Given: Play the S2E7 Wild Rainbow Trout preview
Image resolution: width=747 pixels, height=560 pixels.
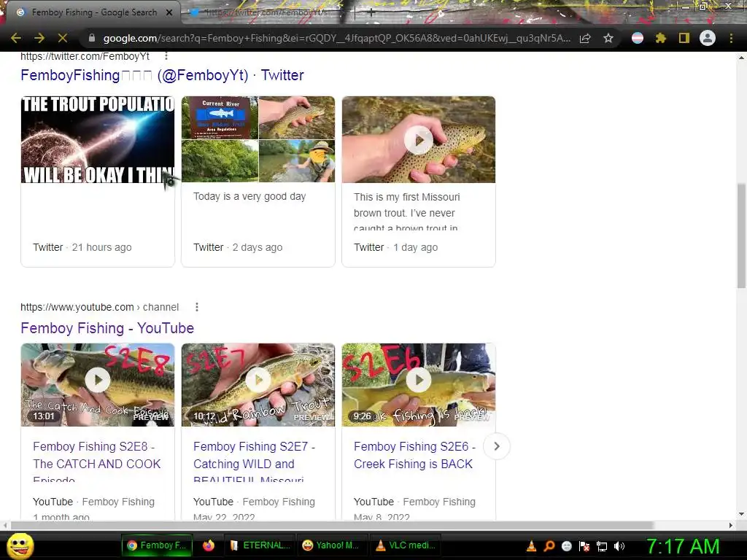Looking at the screenshot, I should pyautogui.click(x=258, y=380).
